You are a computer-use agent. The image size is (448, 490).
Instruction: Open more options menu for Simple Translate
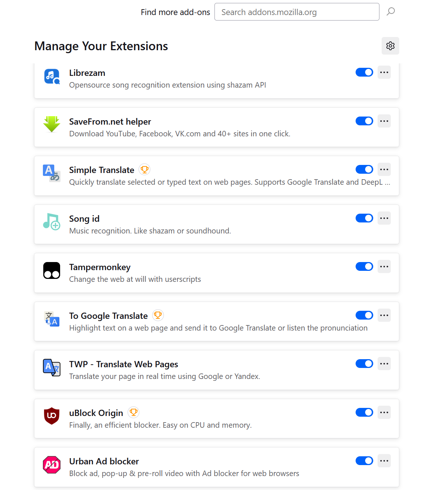pyautogui.click(x=384, y=169)
